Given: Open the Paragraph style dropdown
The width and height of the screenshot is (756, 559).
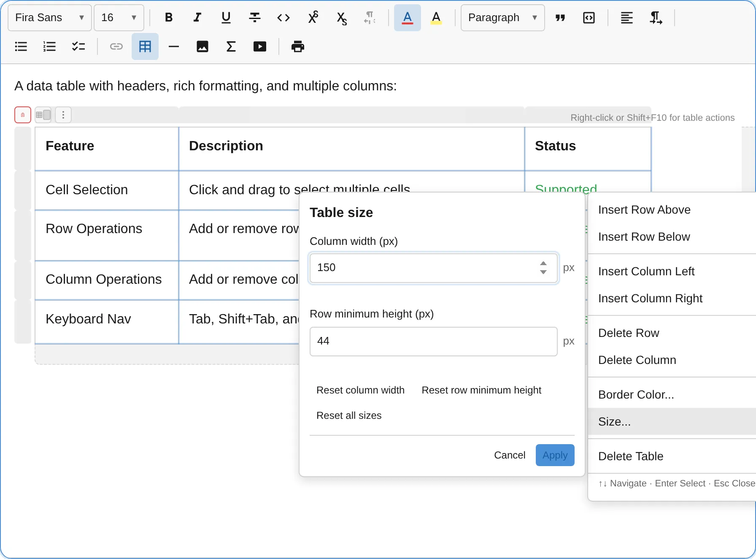Looking at the screenshot, I should coord(503,18).
